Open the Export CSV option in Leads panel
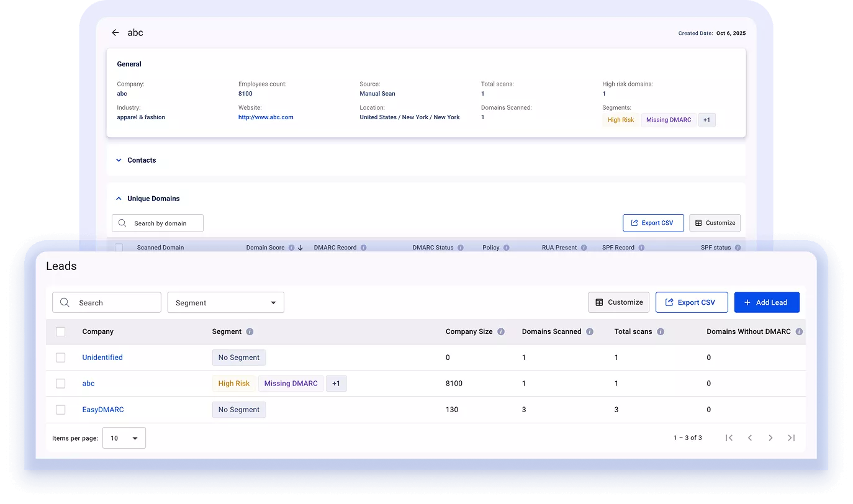853x504 pixels. click(692, 302)
